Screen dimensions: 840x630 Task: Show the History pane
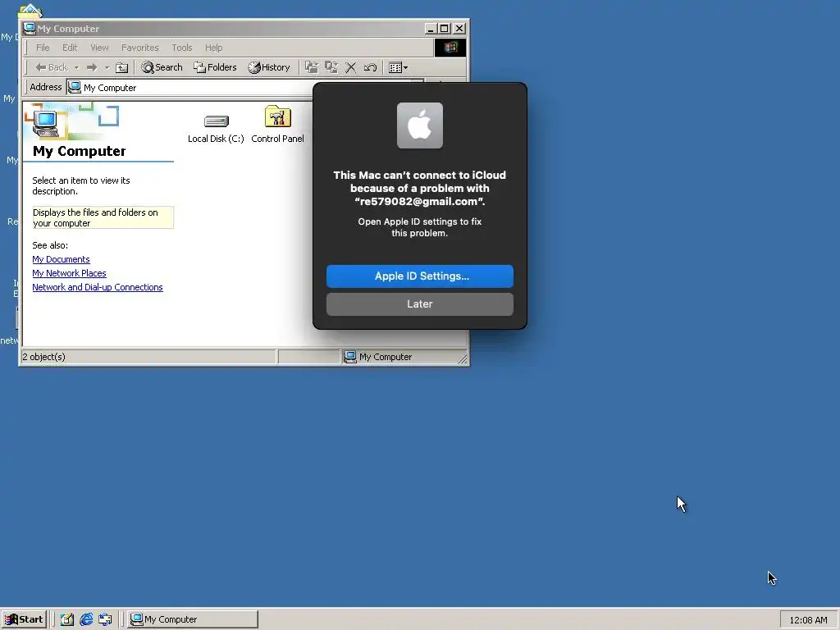coord(269,67)
